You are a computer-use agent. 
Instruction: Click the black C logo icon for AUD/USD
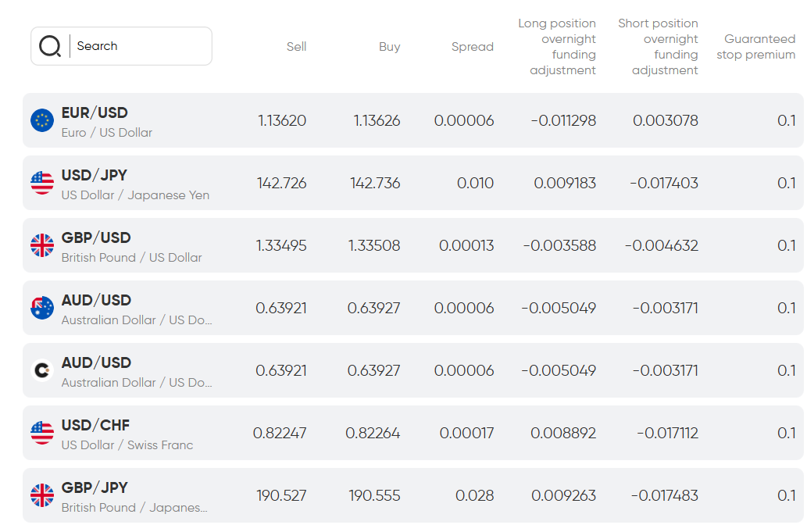click(42, 370)
